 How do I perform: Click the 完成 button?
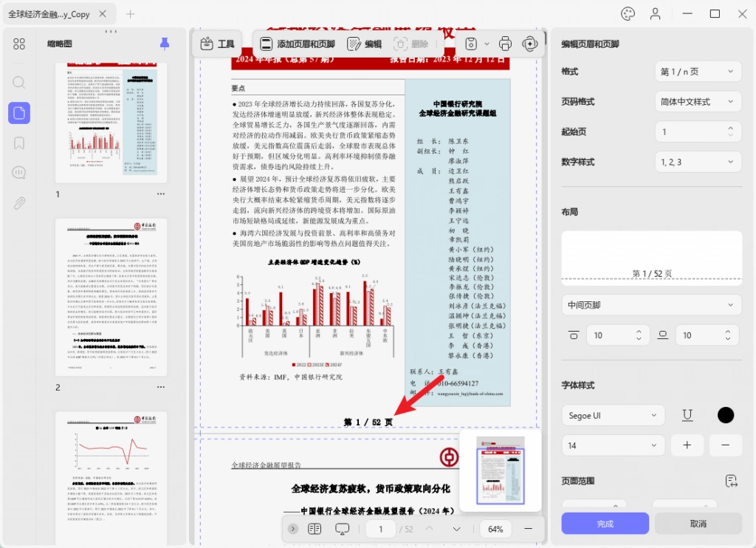point(605,524)
